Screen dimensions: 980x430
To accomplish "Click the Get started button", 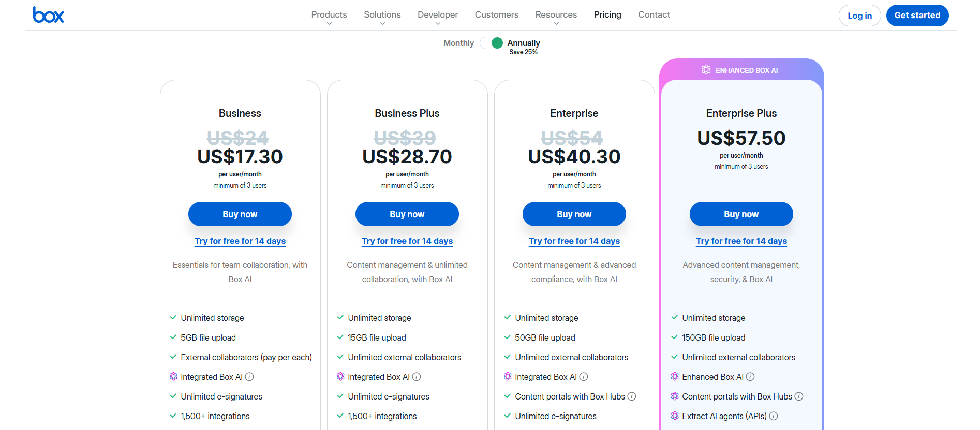I will coord(917,15).
